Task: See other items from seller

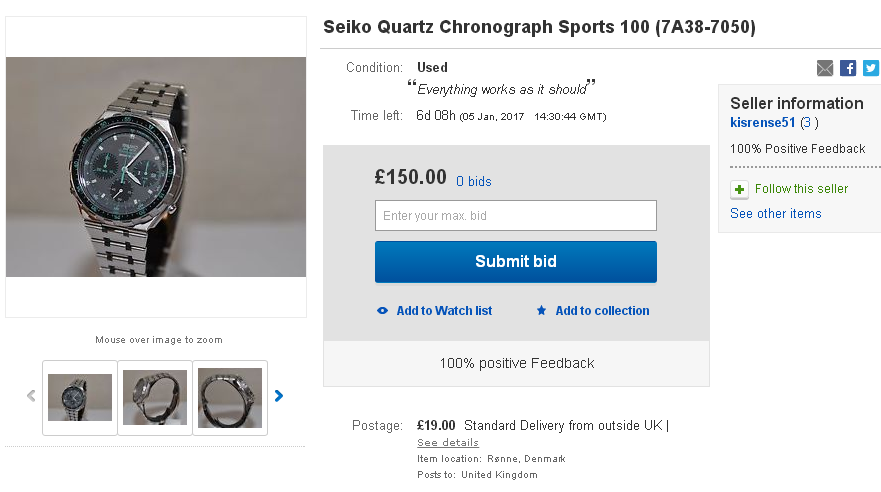Action: tap(775, 213)
